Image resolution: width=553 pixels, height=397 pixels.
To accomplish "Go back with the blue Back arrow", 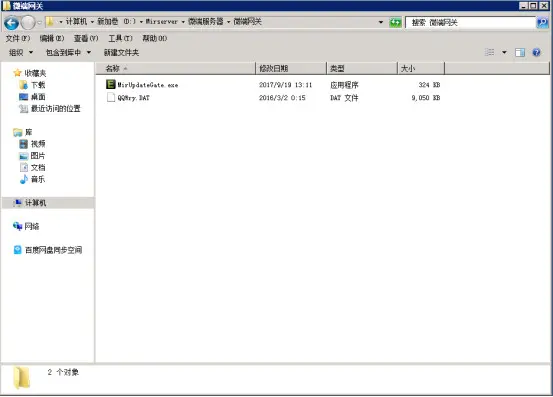I will coord(11,23).
